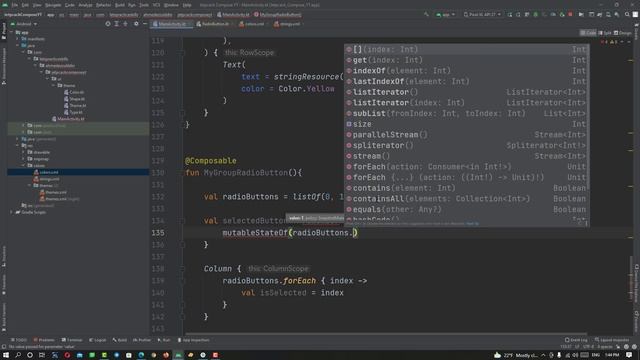Toggle code fold at line 120
This screenshot has width=640, height=360.
click(x=182, y=53)
